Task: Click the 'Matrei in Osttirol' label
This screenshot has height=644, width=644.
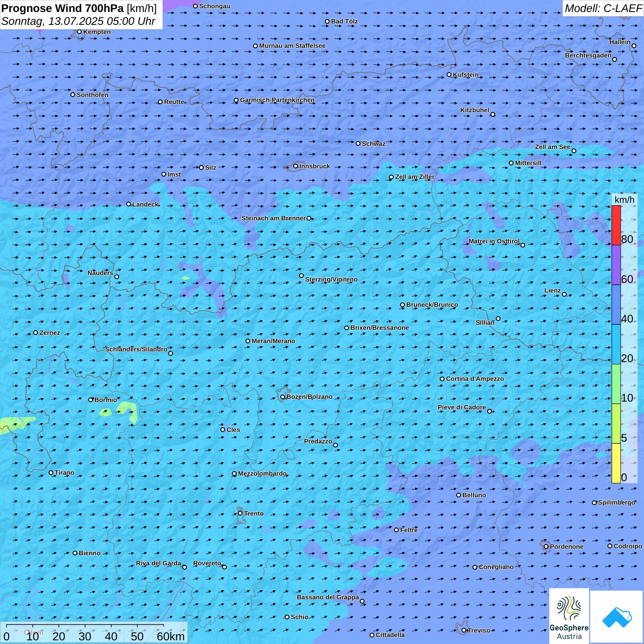Action: tap(494, 241)
